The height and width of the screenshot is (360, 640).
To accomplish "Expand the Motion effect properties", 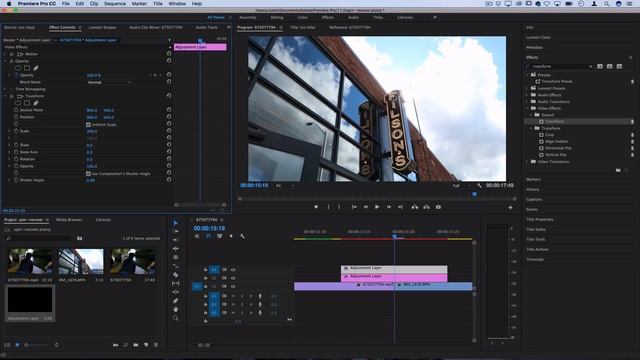I will click(5, 54).
